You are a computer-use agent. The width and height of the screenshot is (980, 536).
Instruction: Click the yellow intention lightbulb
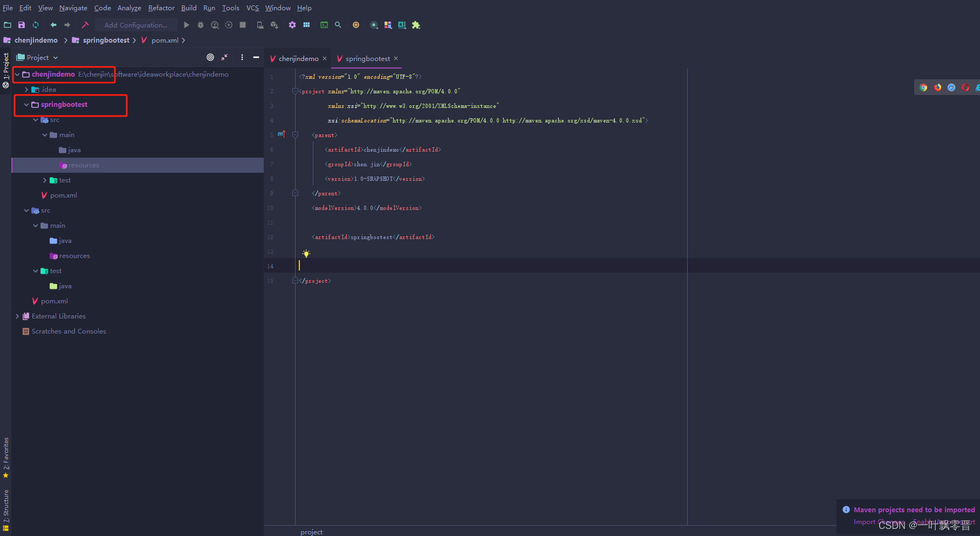click(306, 254)
